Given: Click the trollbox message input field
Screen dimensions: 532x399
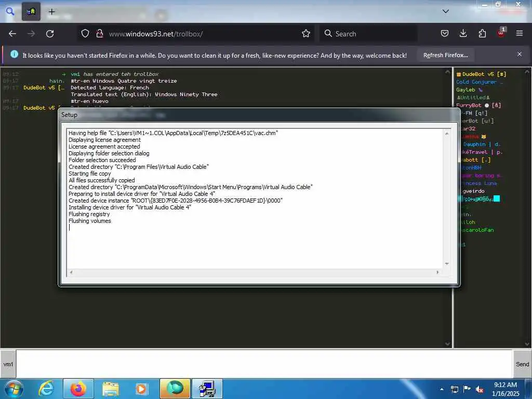Looking at the screenshot, I should [x=264, y=364].
